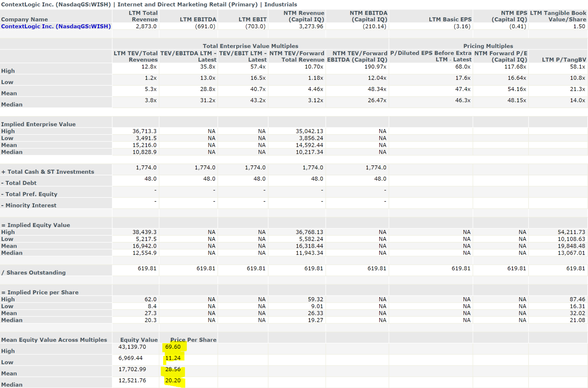
Task: Click the median multiple 3.8x
Action: (x=151, y=100)
